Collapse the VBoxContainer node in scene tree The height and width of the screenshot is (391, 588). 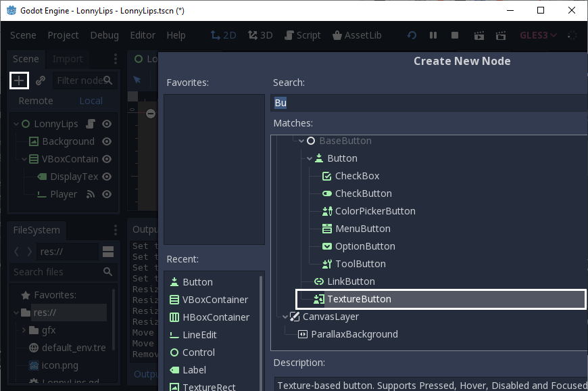tap(24, 159)
